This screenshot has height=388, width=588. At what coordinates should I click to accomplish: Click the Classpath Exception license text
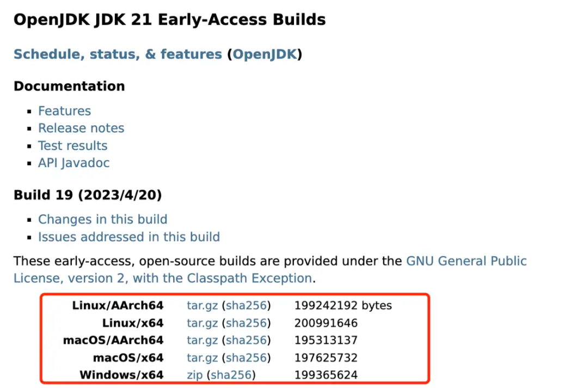point(249,278)
